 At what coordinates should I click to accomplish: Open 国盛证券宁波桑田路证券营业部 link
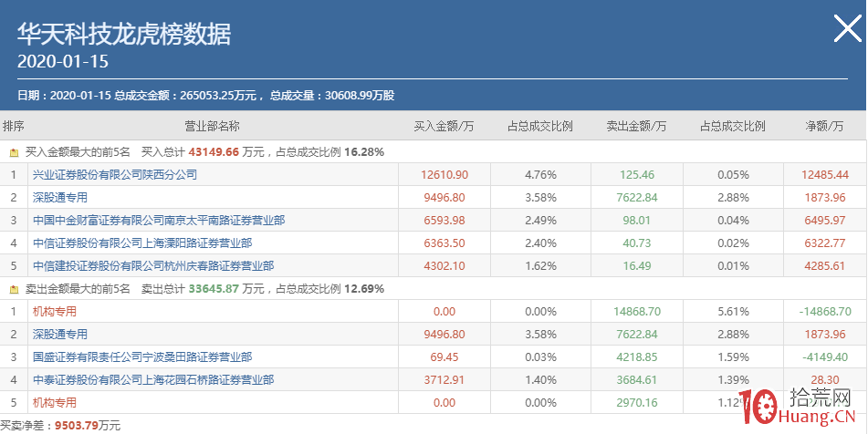pyautogui.click(x=142, y=357)
